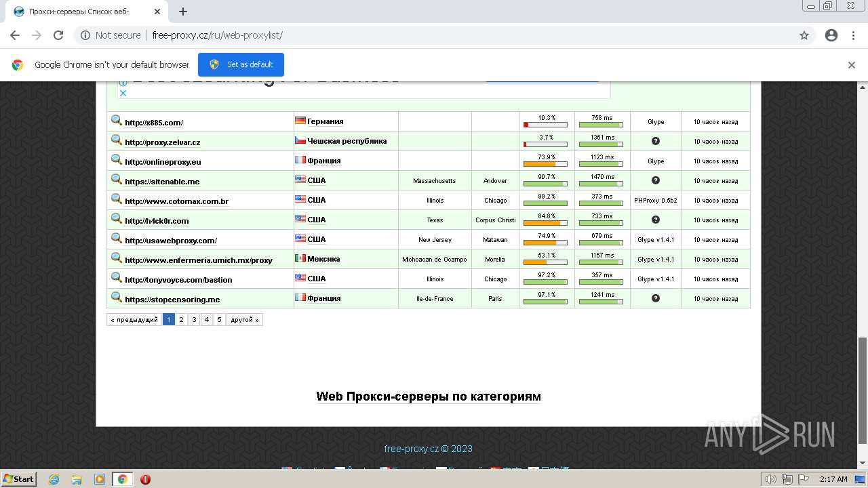Click the magnifier icon beside http://h4ck0r.com
Image resolution: width=868 pixels, height=488 pixels.
pyautogui.click(x=117, y=219)
